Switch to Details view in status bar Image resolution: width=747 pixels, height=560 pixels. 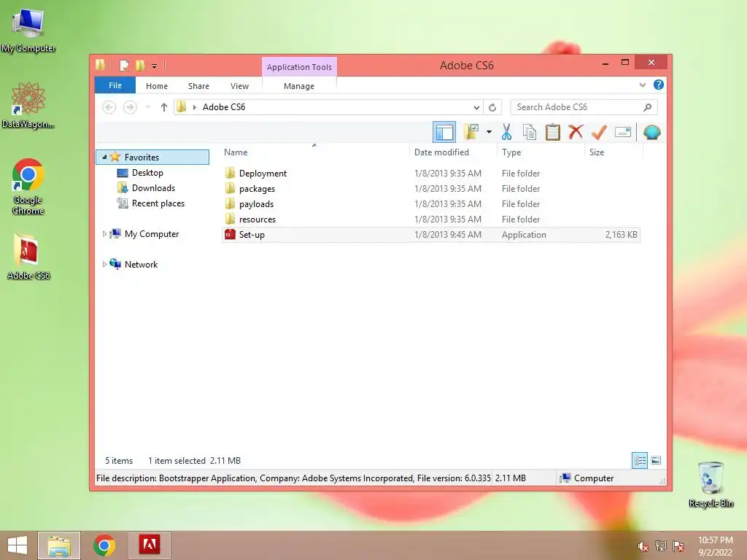(x=640, y=461)
